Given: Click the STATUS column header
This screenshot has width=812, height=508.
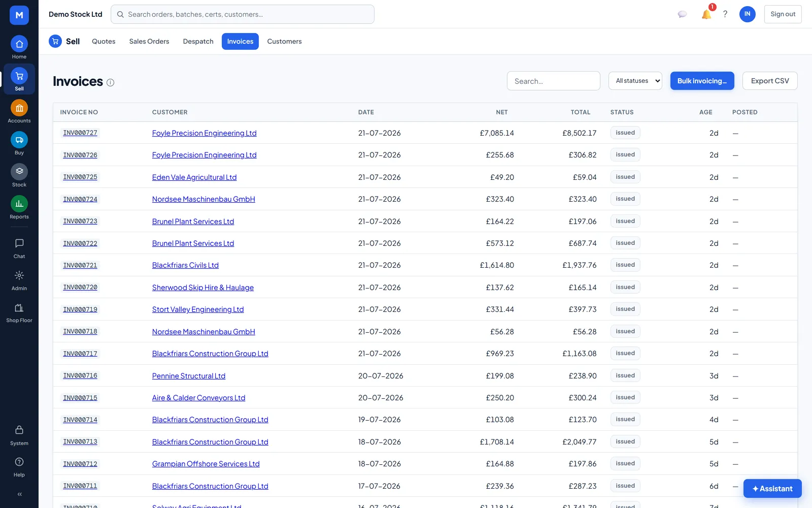Looking at the screenshot, I should [622, 112].
